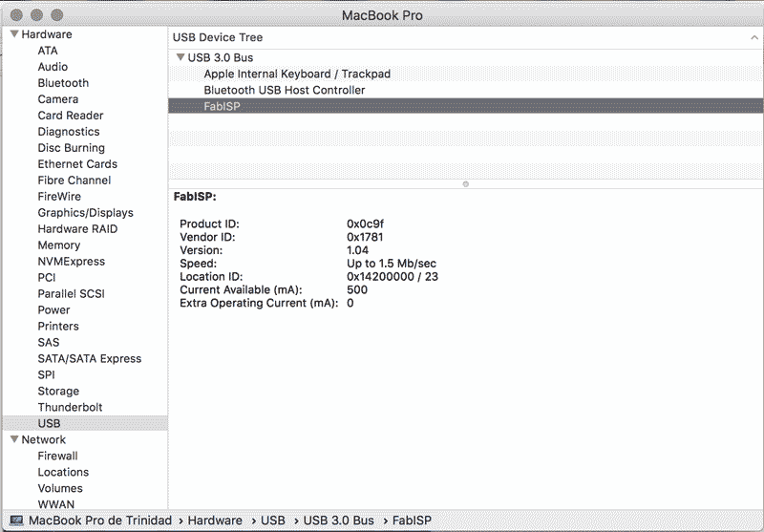This screenshot has width=764, height=532.
Task: Click the pane splitter handle dot
Action: 465,184
